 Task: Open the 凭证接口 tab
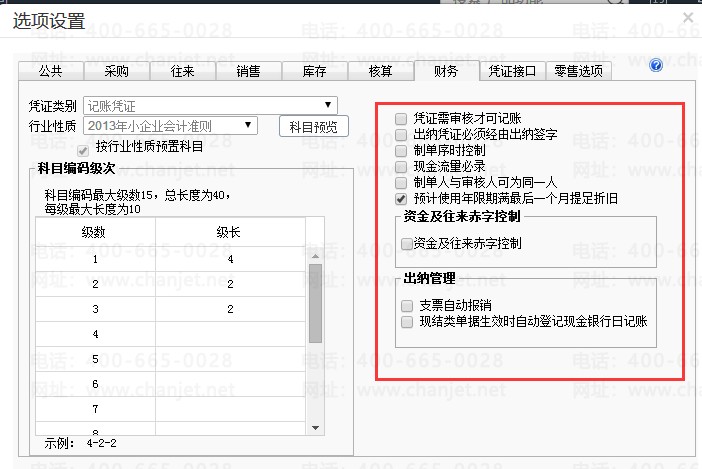(512, 72)
